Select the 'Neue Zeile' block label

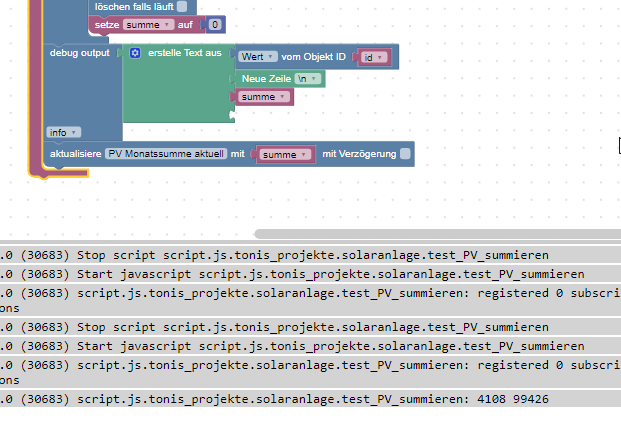(266, 78)
